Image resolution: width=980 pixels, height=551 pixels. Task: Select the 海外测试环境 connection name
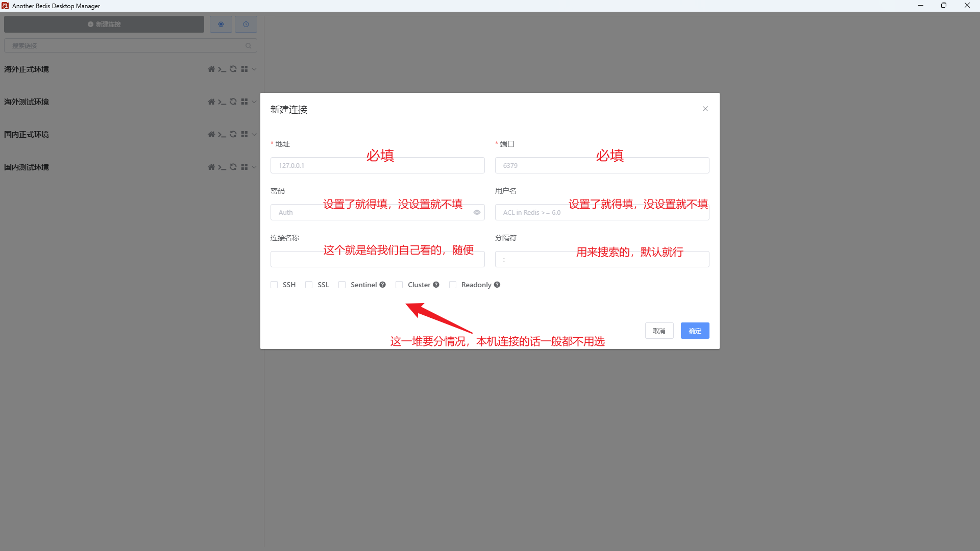pos(27,102)
